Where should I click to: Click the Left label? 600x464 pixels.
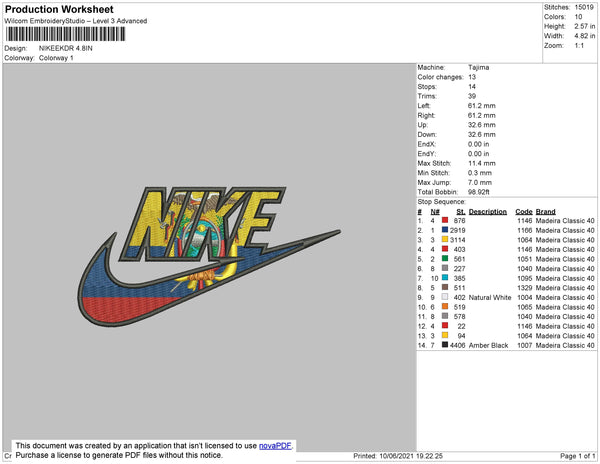(x=424, y=106)
